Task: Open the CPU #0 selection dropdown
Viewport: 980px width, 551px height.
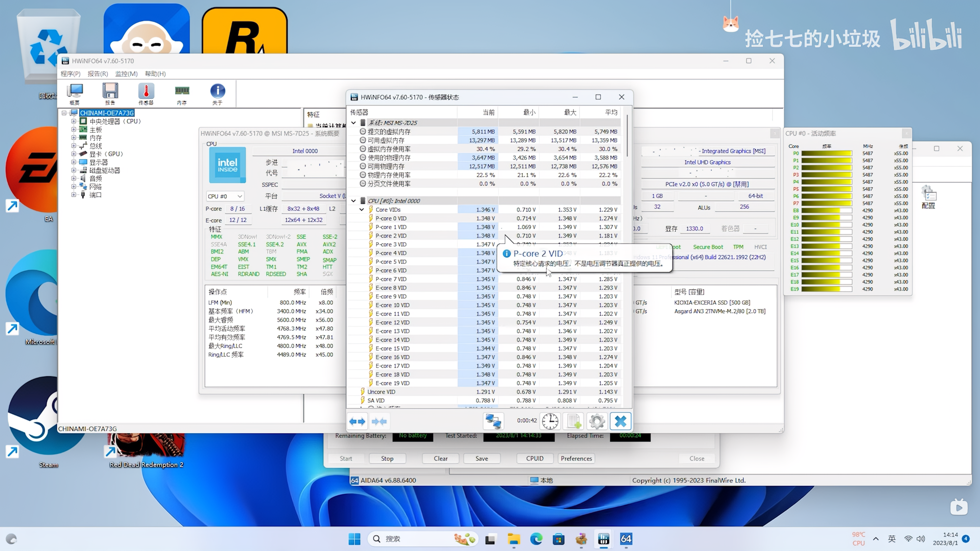Action: coord(225,196)
